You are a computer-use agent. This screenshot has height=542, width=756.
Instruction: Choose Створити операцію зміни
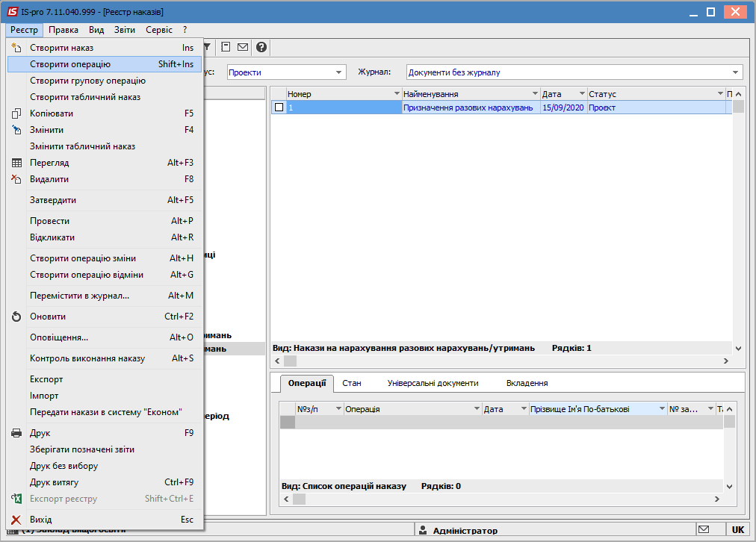[105, 258]
